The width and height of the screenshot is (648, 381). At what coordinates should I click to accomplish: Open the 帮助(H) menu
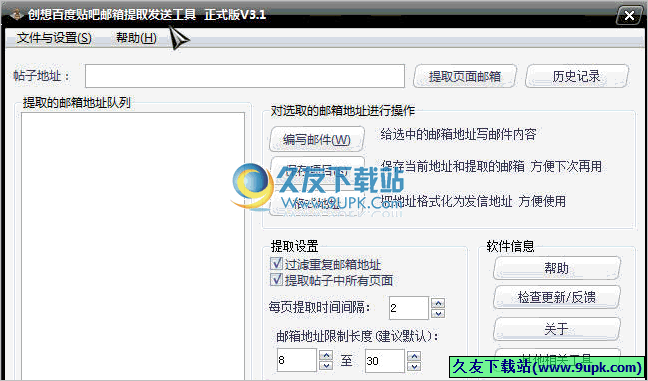point(136,38)
